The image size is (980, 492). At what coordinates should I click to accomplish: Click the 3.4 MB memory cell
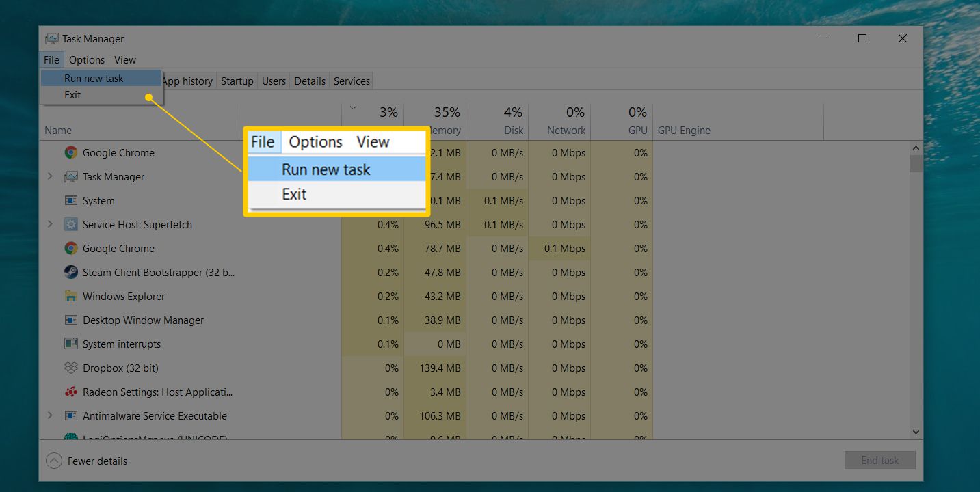pyautogui.click(x=435, y=392)
